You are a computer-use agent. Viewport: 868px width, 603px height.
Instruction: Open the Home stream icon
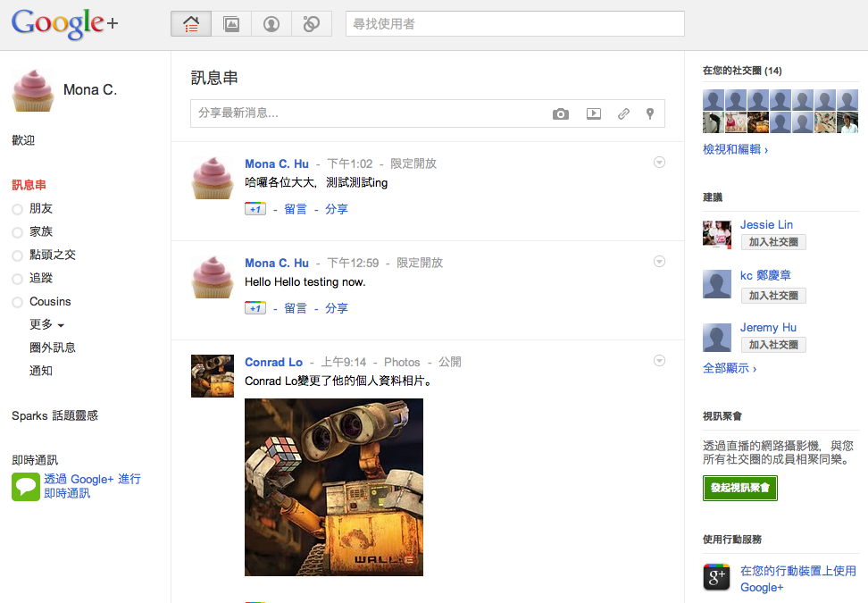coord(191,24)
